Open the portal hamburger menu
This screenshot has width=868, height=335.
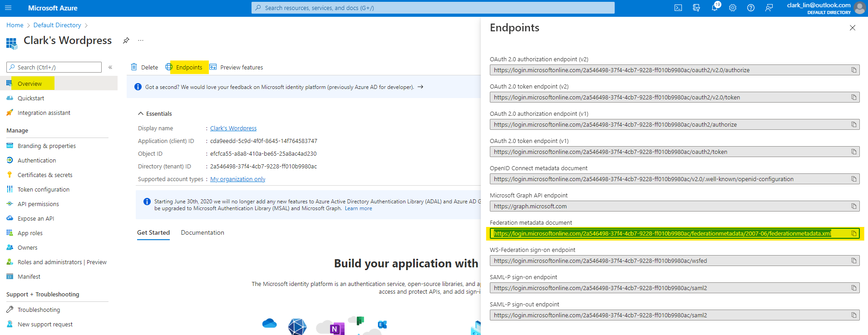(8, 8)
